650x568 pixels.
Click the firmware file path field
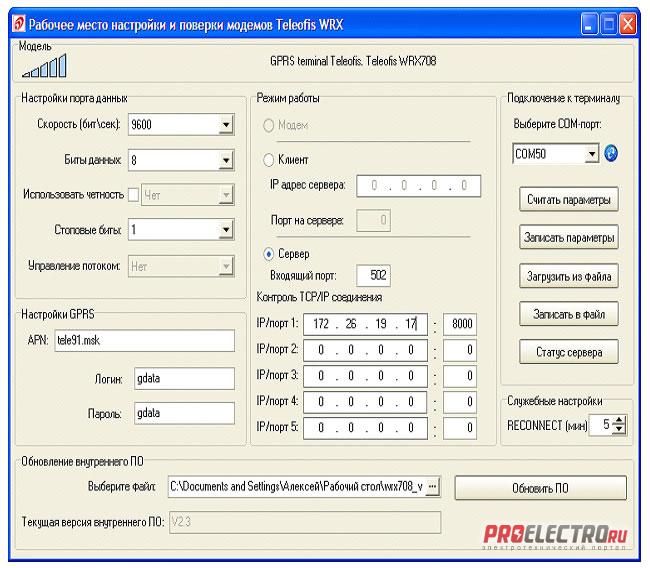pos(297,486)
